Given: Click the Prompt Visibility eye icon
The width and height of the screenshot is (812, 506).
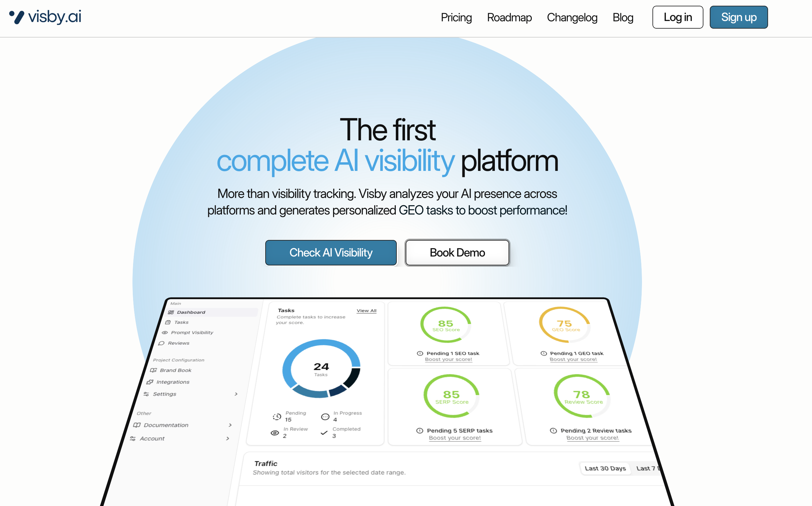Looking at the screenshot, I should coord(165,333).
